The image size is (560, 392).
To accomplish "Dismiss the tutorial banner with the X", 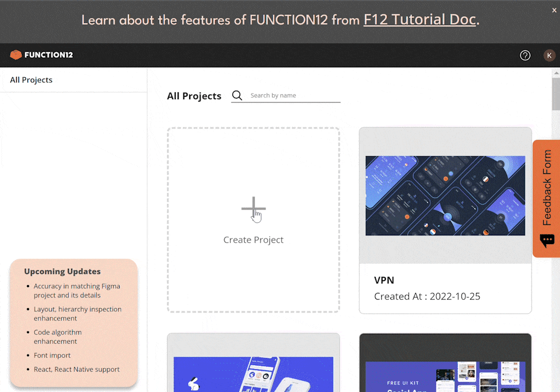I will (554, 10).
